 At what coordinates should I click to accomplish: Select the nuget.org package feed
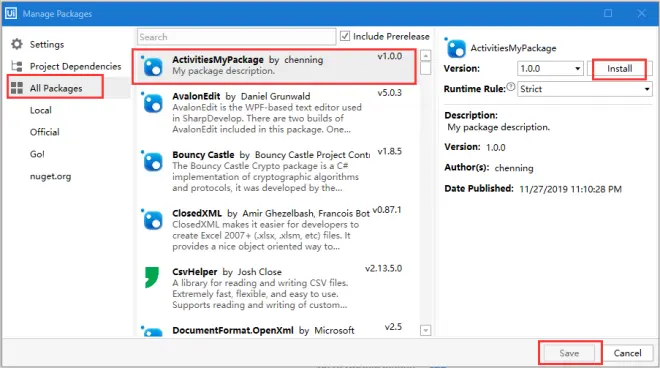(x=51, y=176)
